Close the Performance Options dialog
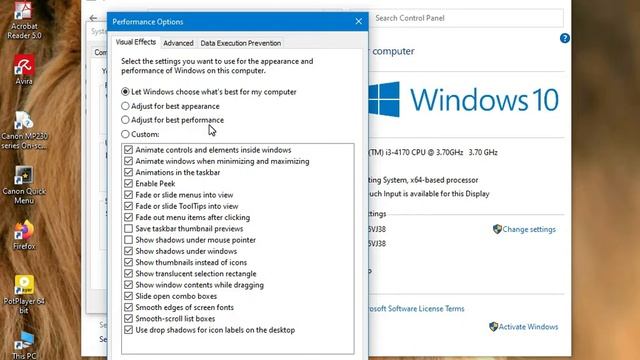The image size is (640, 360). pyautogui.click(x=358, y=21)
